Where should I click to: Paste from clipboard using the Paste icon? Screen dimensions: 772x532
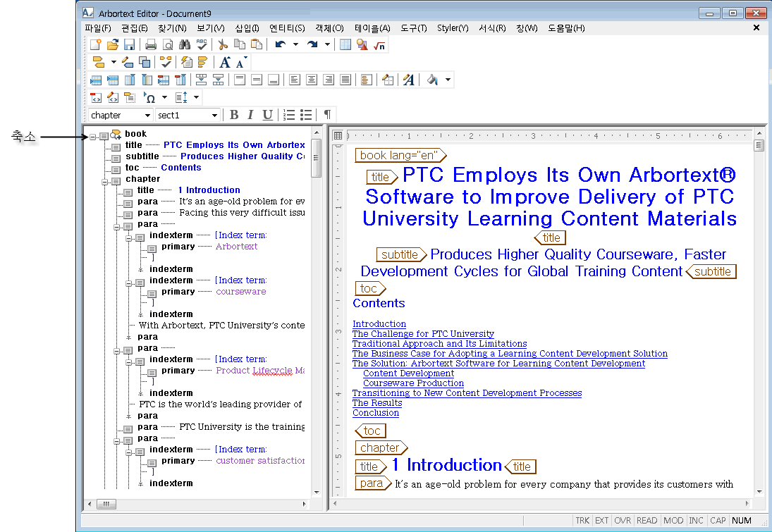coord(257,45)
